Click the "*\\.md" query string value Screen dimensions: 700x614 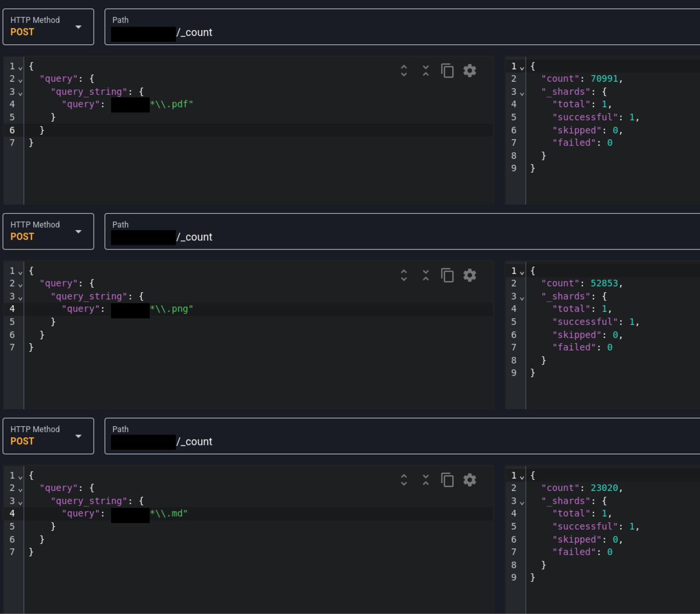168,513
